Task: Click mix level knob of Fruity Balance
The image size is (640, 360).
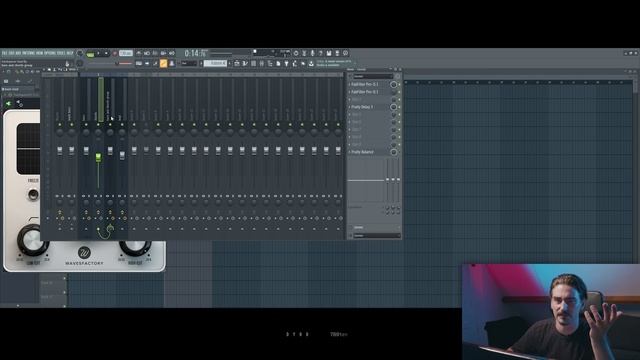Action: [x=393, y=152]
